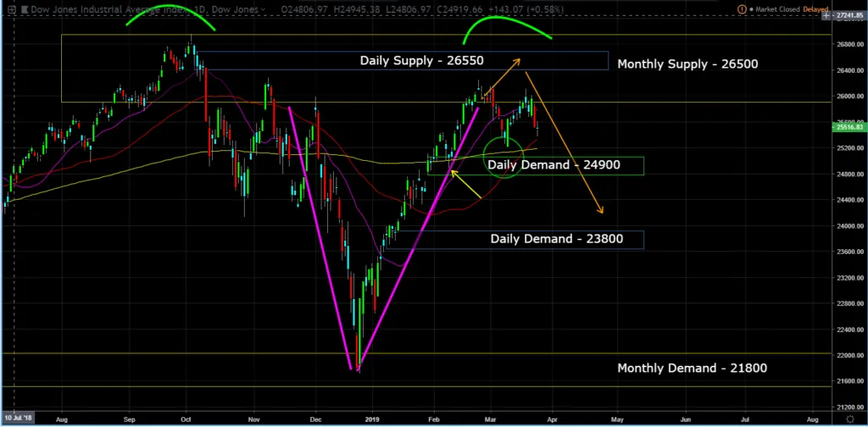Click the 10 Jul '18 date label

(x=19, y=419)
